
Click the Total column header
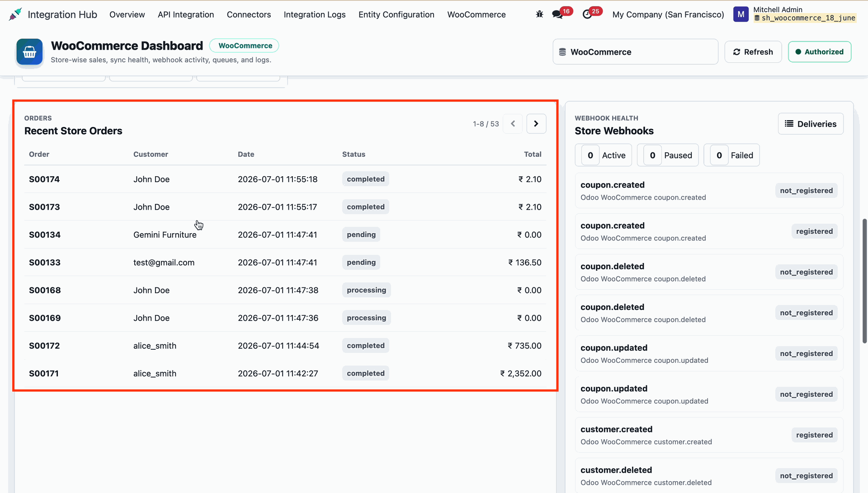(533, 154)
